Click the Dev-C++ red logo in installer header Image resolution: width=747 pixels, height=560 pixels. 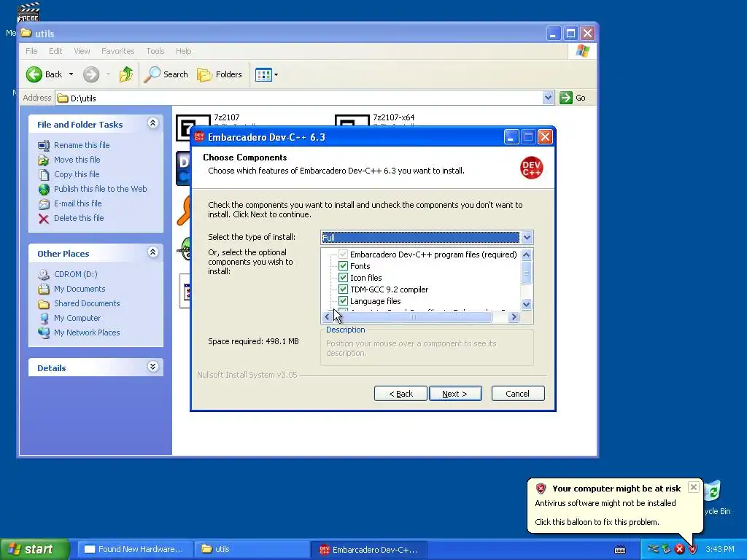coord(532,168)
